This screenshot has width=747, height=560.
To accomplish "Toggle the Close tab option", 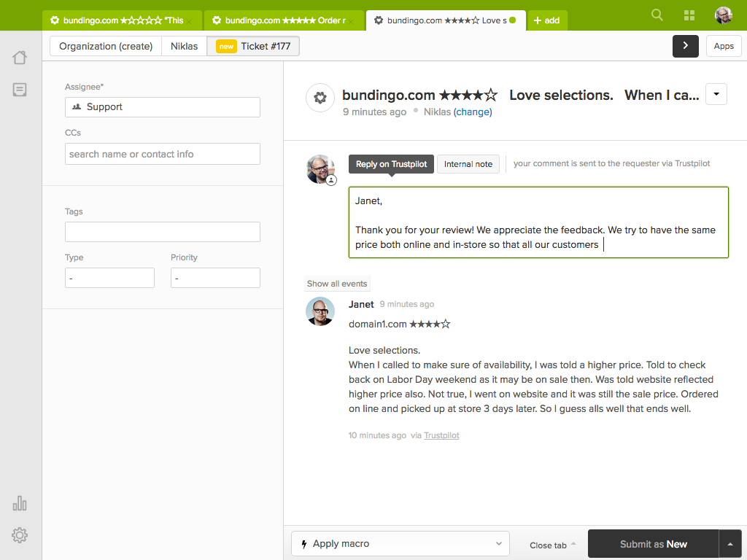I will click(x=549, y=544).
